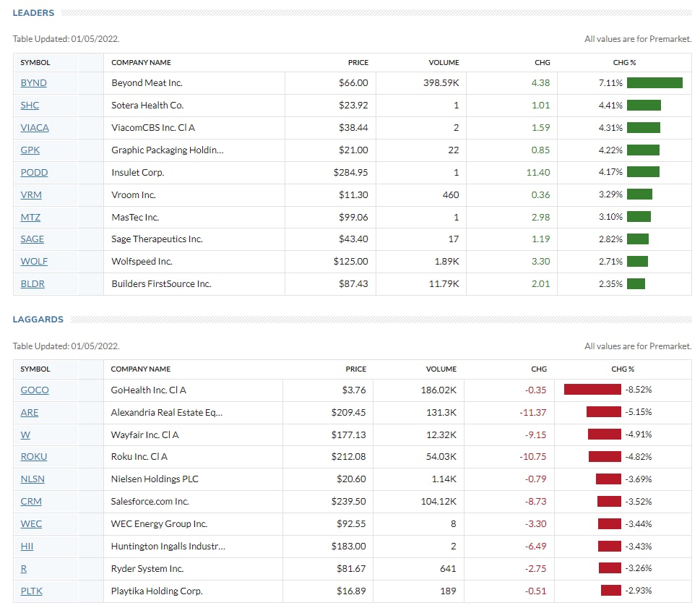Select Sotera Health percentage 4.41%
The height and width of the screenshot is (608, 700).
610,106
